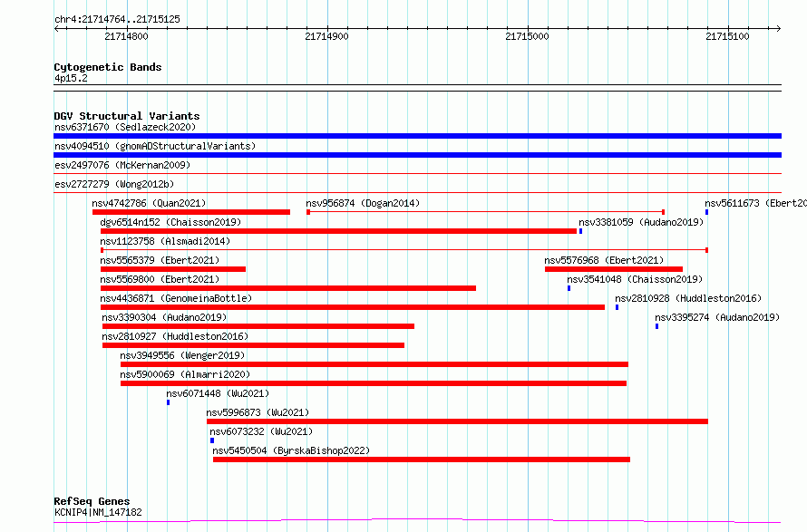Open the KCNIP4|NM_147182 gene label
The width and height of the screenshot is (807, 532).
[x=98, y=512]
